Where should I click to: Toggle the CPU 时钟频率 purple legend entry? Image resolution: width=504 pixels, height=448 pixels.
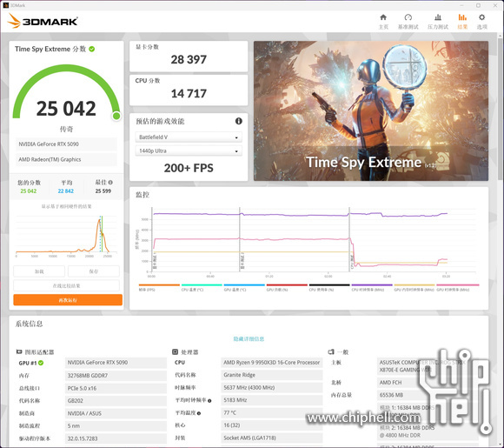tap(372, 287)
